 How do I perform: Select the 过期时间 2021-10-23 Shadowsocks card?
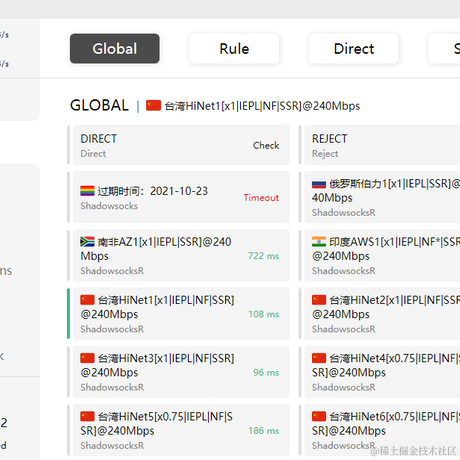(x=181, y=197)
